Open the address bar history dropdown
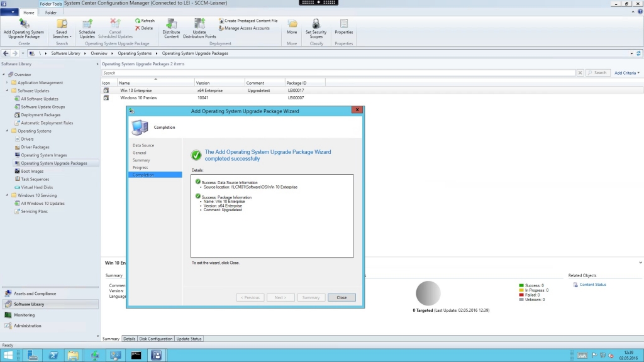 [631, 53]
